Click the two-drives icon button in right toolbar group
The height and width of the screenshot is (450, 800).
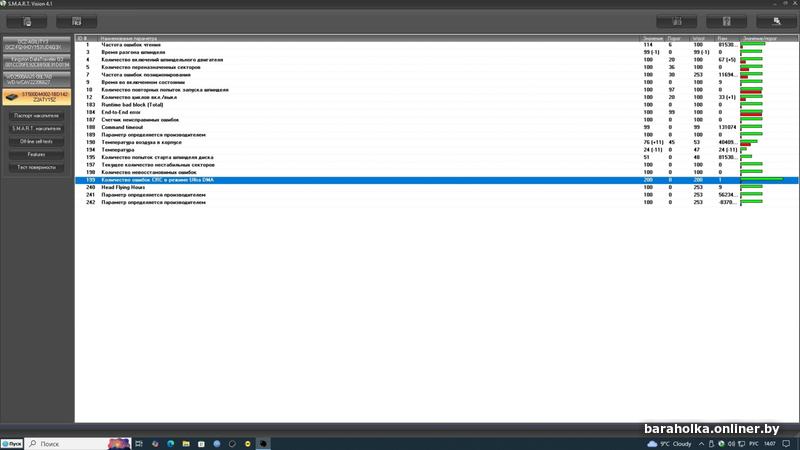[677, 21]
